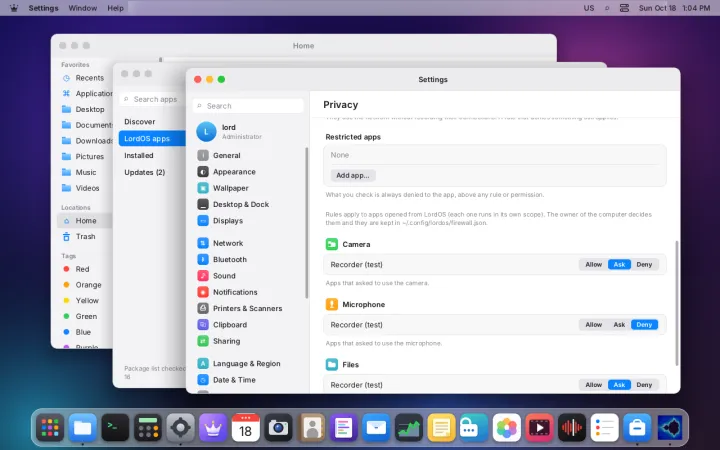This screenshot has width=720, height=450.
Task: Open the video player dock icon
Action: click(539, 428)
